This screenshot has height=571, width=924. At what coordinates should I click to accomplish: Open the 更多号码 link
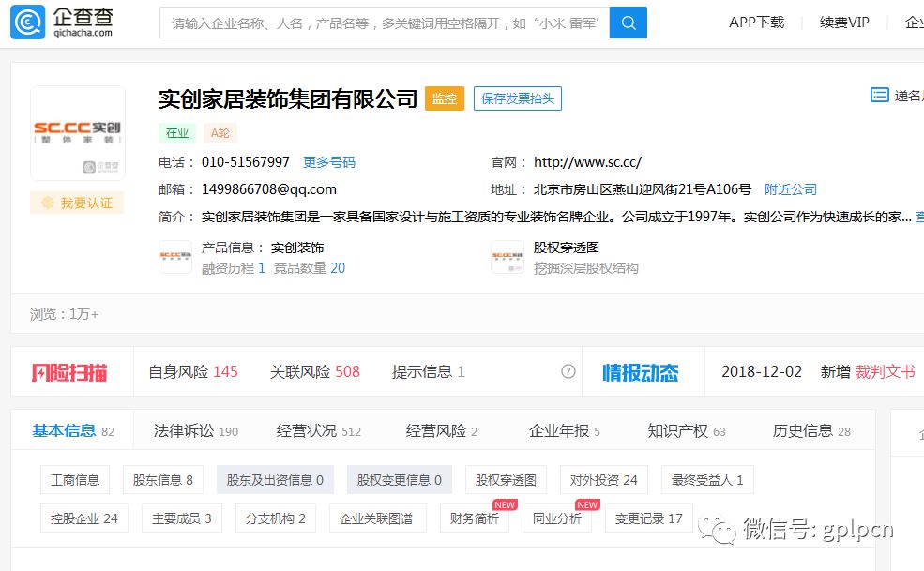329,162
